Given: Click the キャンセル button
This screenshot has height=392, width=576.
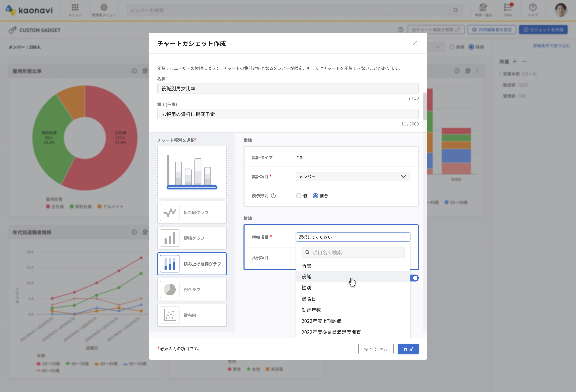Looking at the screenshot, I should [x=376, y=349].
